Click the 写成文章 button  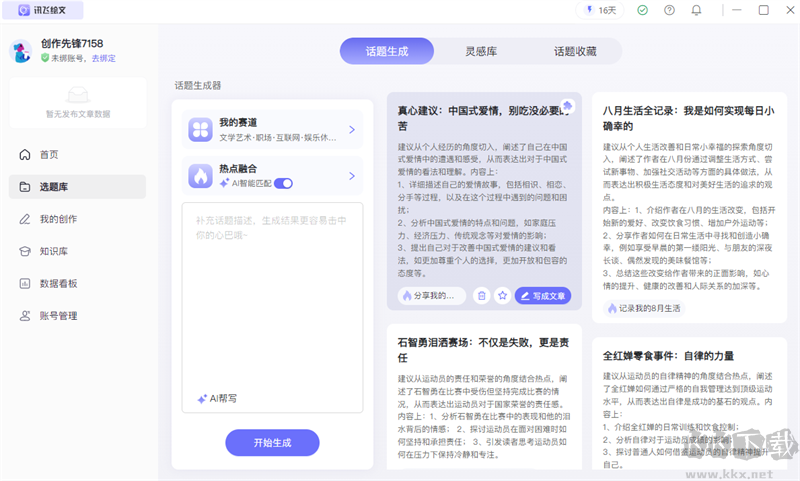click(543, 296)
